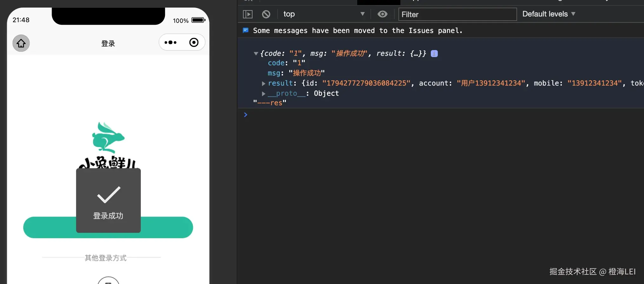The width and height of the screenshot is (644, 284).
Task: Collapse the logged object with code and msg
Action: pos(256,54)
